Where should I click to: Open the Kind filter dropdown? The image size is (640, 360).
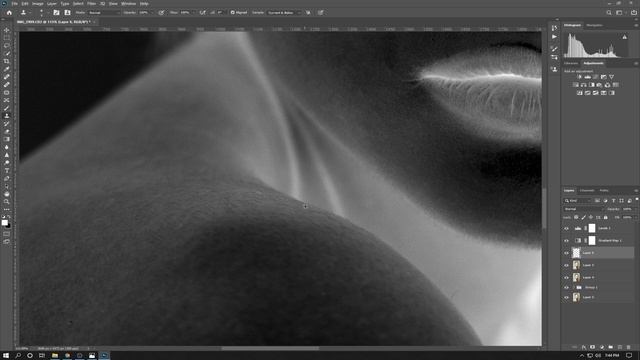(x=578, y=200)
